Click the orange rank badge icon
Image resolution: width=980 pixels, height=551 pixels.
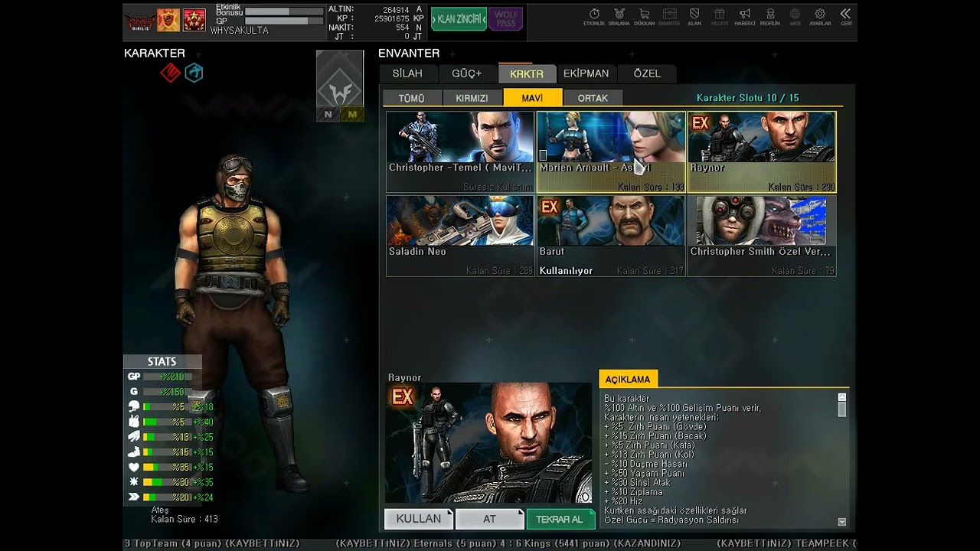(x=168, y=20)
